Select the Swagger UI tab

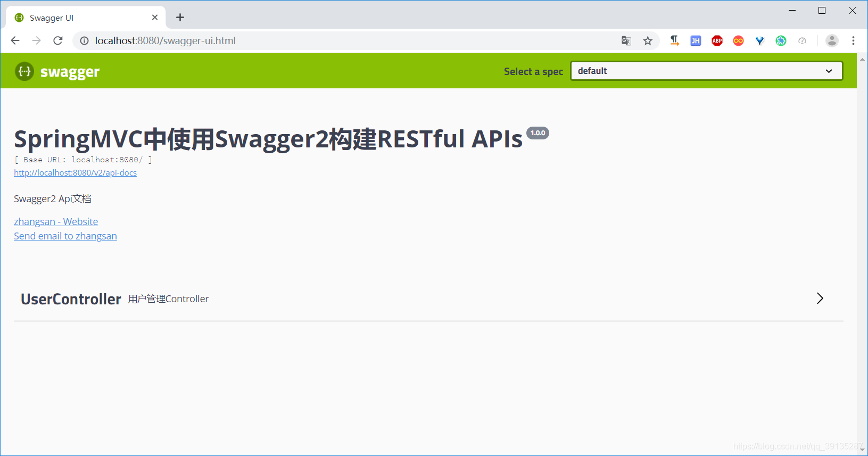86,18
